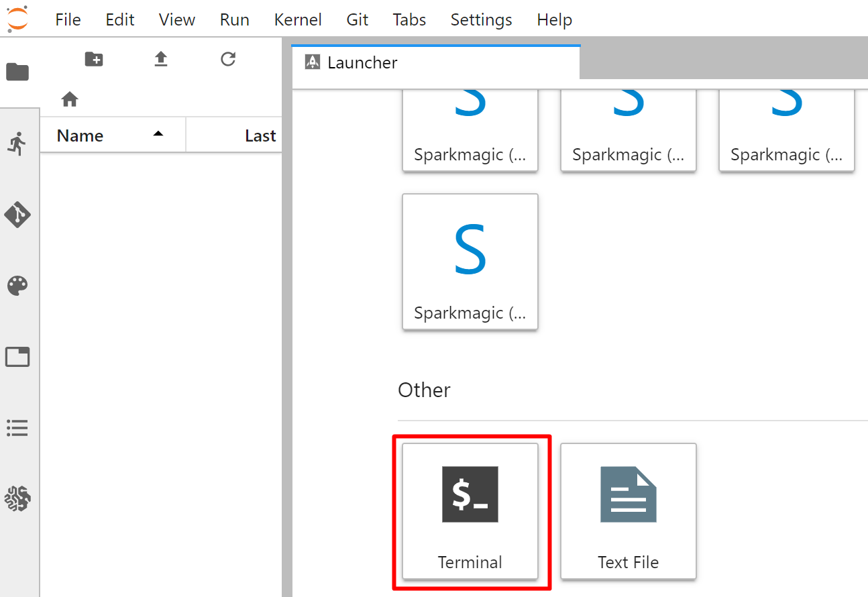
Task: Create a new folder in file browser
Action: 94,60
